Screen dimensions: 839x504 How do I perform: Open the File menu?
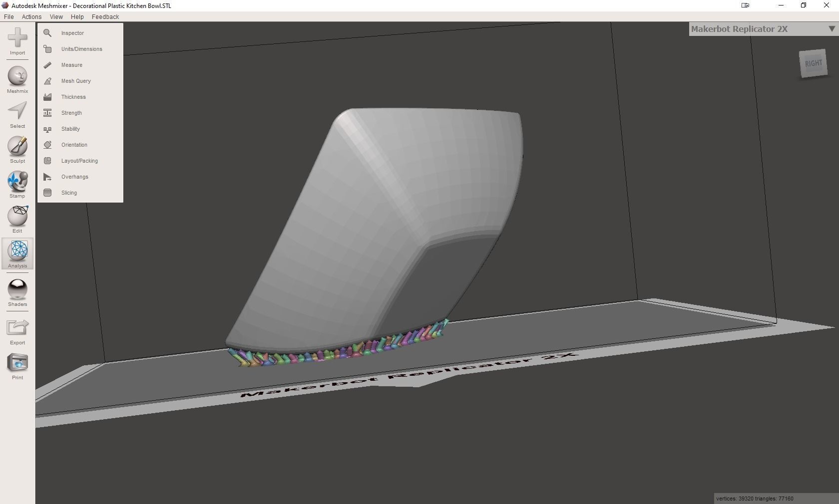tap(9, 16)
